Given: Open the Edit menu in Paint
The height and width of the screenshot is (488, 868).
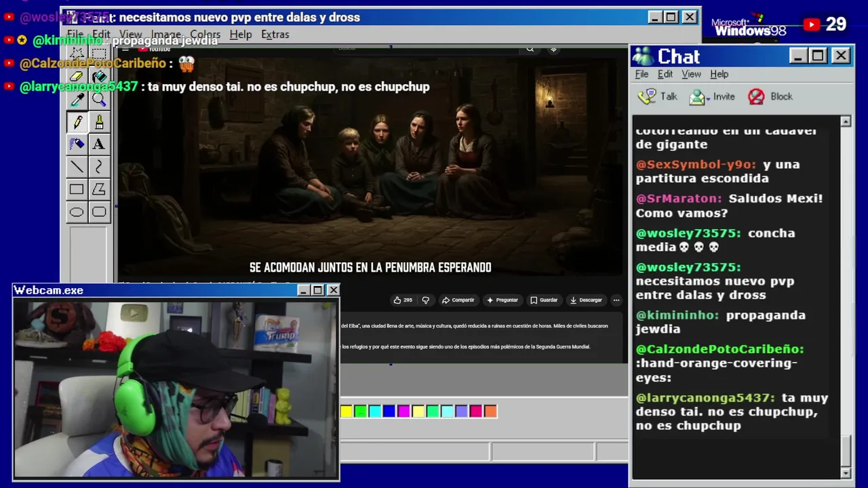Looking at the screenshot, I should pyautogui.click(x=101, y=35).
